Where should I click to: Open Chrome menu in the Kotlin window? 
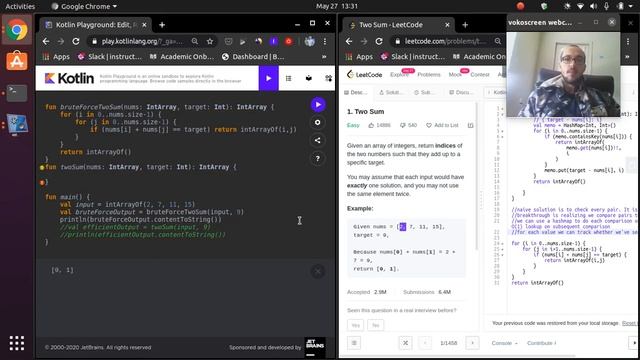pos(325,41)
